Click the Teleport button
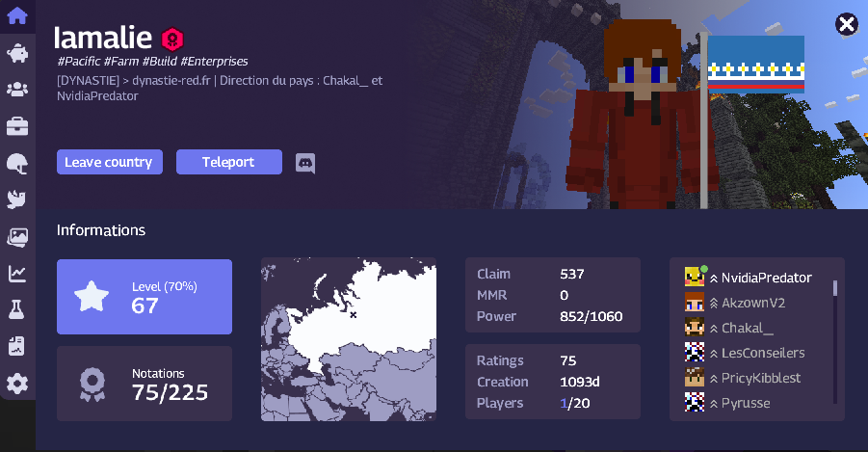The height and width of the screenshot is (452, 868). coord(229,162)
